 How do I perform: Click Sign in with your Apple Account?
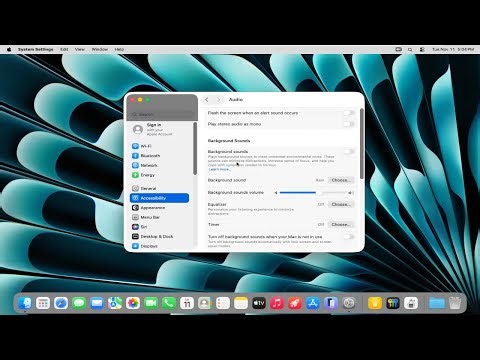(159, 129)
